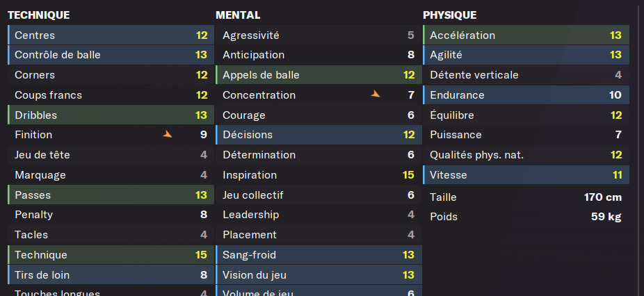Click the TECHNIQUE section header
Image resolution: width=644 pixels, height=296 pixels.
(x=39, y=15)
